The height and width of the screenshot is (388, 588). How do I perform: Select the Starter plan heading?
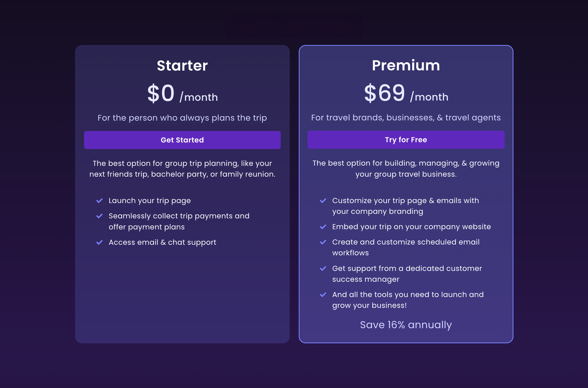[x=182, y=65]
